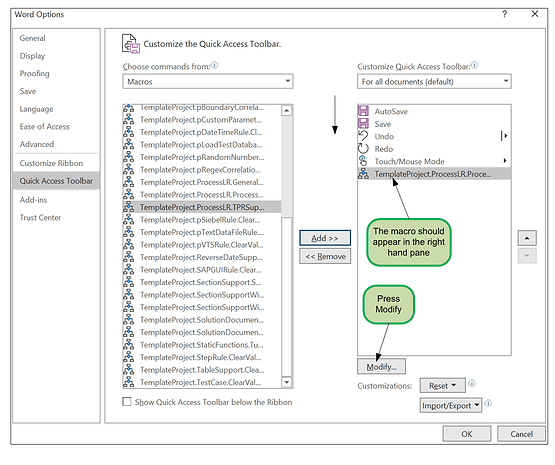
Task: Click the Modify... button
Action: [x=381, y=367]
